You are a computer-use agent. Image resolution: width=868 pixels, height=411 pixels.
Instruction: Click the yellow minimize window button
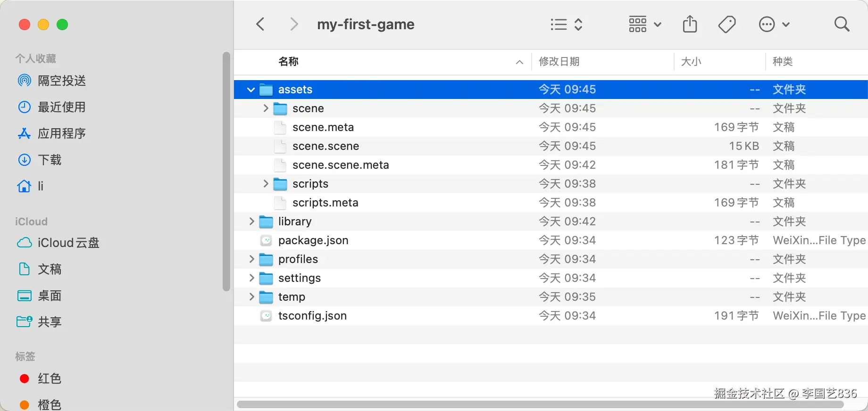pyautogui.click(x=43, y=25)
